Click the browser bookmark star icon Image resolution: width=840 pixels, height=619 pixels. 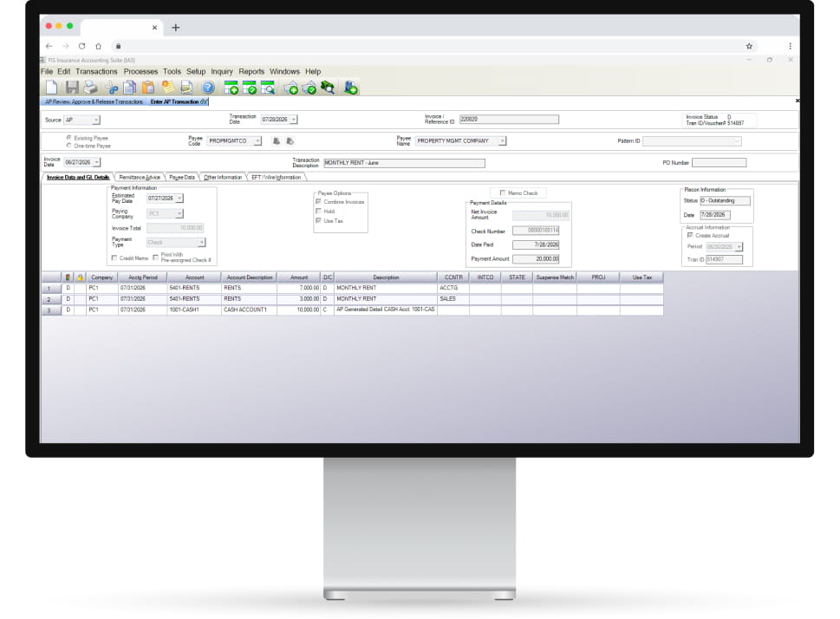tap(749, 46)
